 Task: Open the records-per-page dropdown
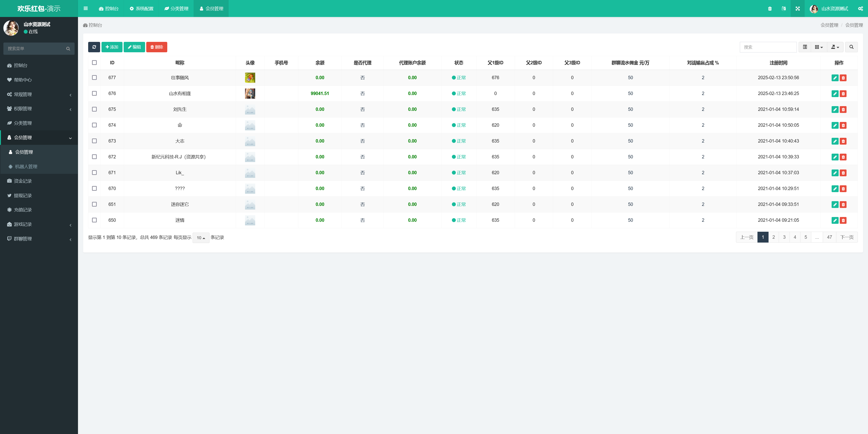[x=201, y=238]
